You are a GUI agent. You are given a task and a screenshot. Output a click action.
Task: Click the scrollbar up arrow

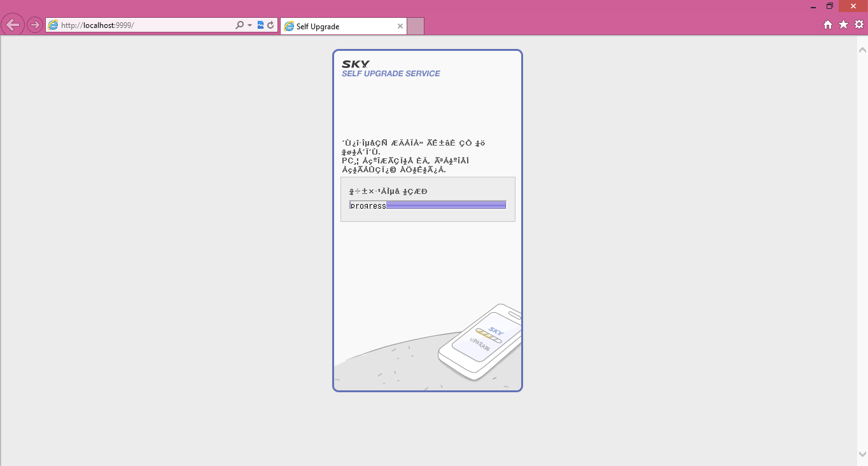(x=862, y=50)
